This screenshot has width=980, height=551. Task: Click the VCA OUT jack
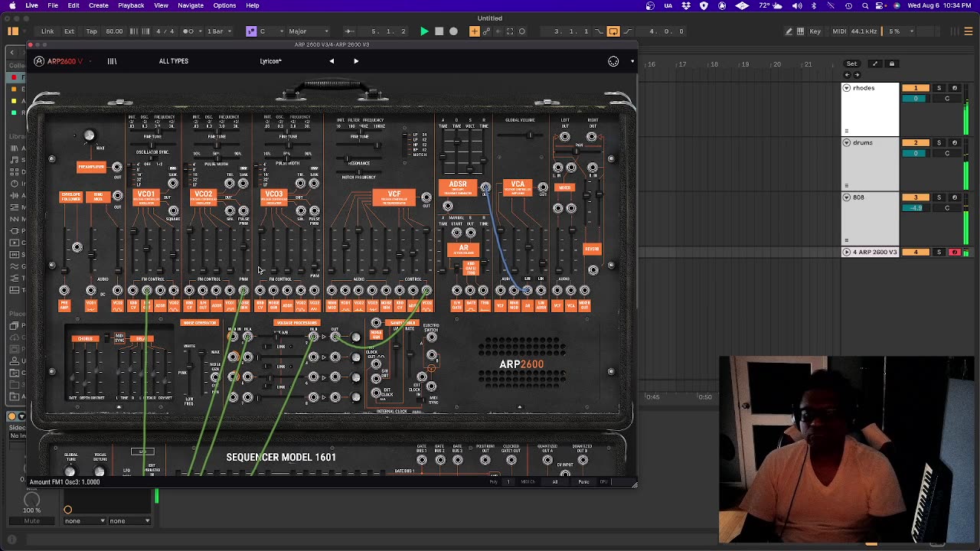(543, 187)
